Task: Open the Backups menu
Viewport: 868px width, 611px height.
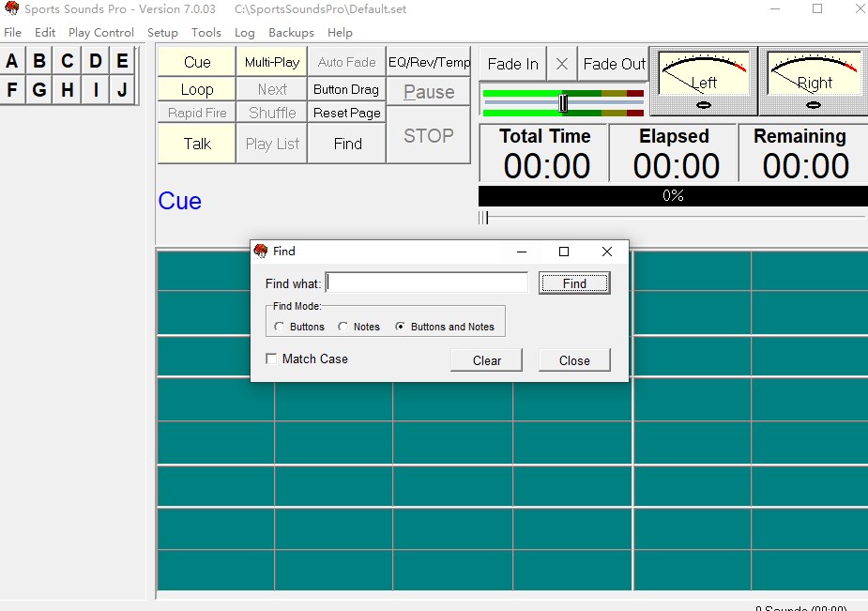Action: [291, 32]
